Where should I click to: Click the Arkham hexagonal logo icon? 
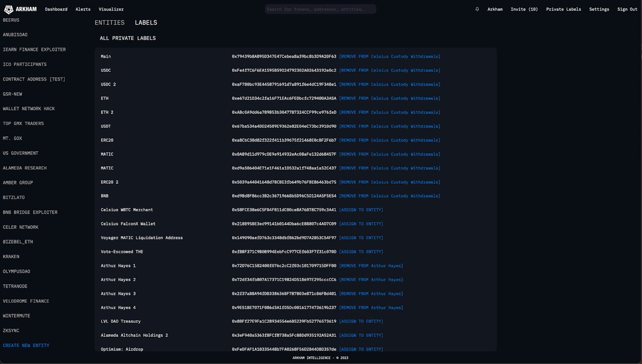pyautogui.click(x=8, y=9)
